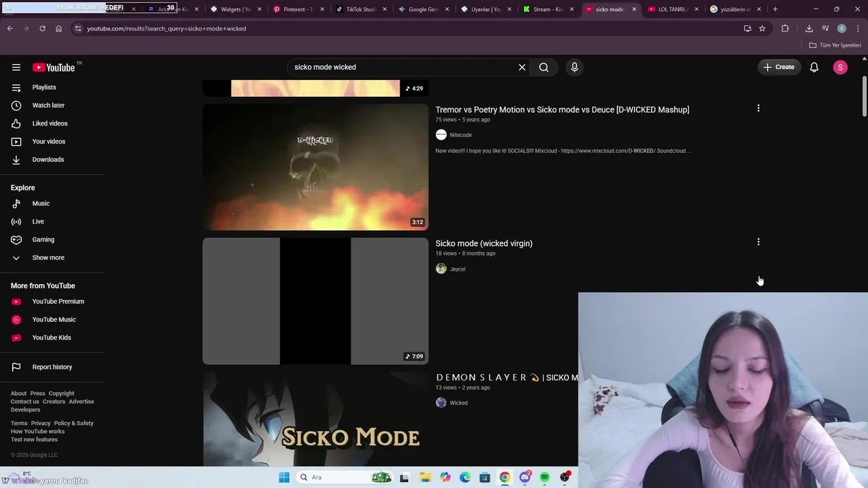Open the browser extensions puzzle icon
This screenshot has width=868, height=488.
tap(785, 28)
